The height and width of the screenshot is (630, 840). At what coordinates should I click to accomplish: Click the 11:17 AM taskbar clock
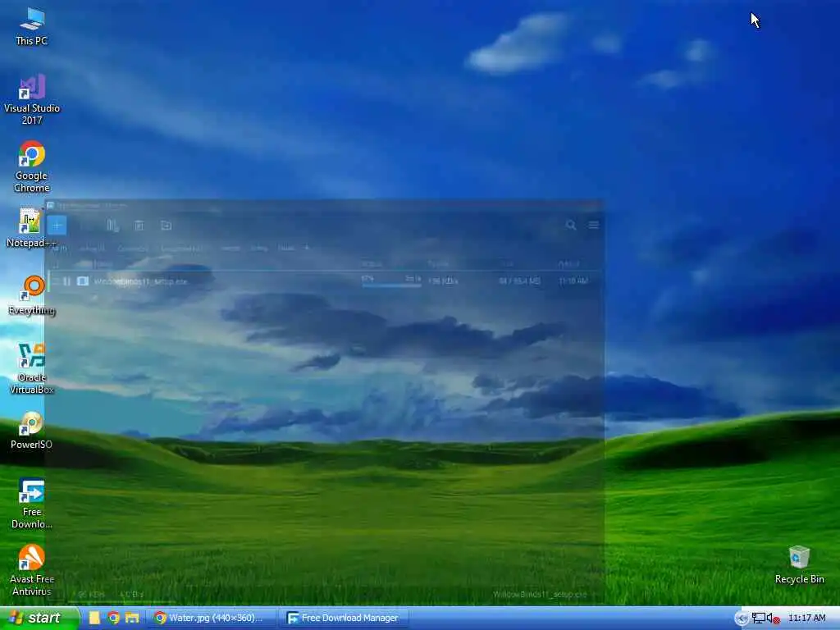tap(807, 618)
